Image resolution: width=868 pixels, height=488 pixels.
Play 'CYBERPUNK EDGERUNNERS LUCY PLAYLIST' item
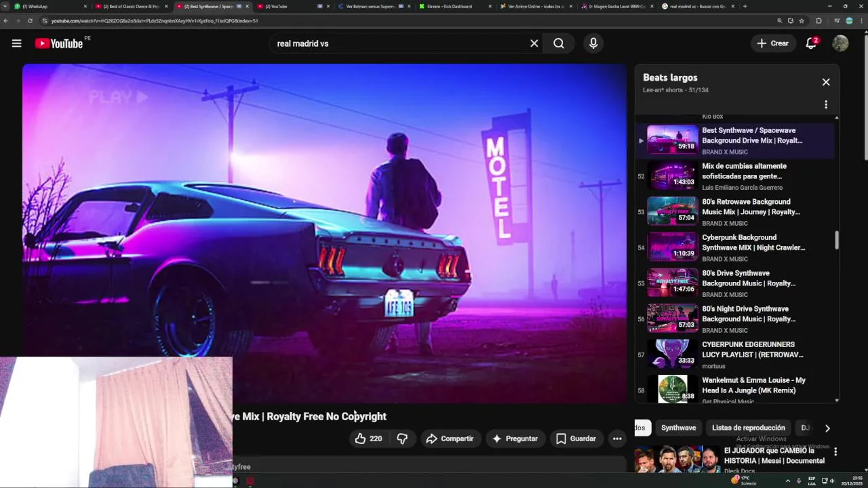click(x=736, y=355)
